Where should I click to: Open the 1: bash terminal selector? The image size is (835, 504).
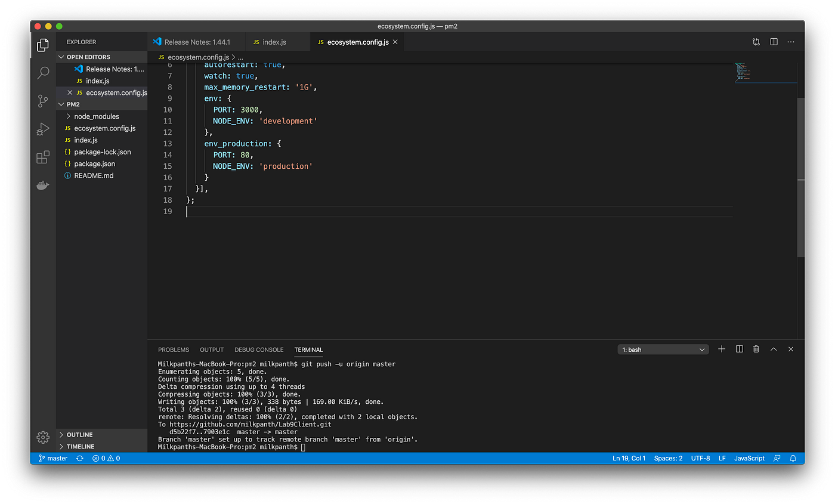(x=663, y=350)
